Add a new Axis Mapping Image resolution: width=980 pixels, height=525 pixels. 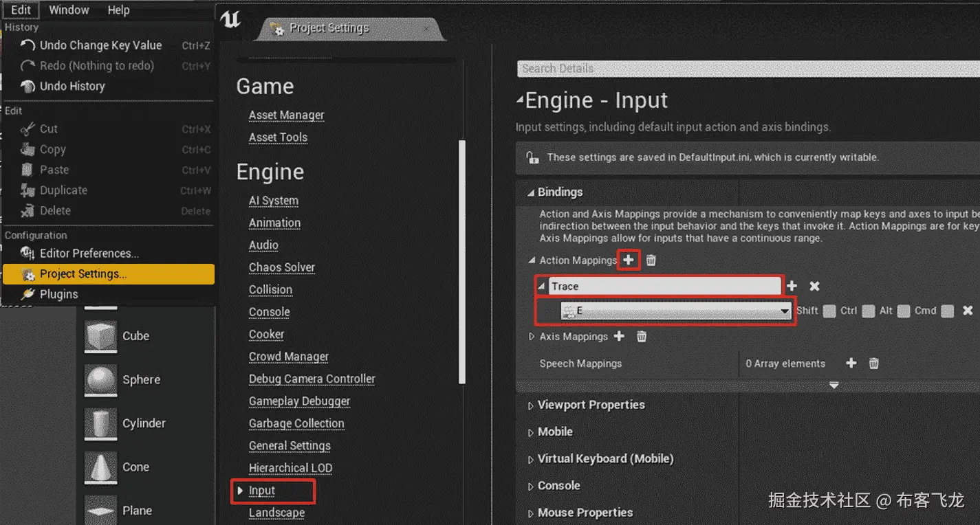(619, 336)
